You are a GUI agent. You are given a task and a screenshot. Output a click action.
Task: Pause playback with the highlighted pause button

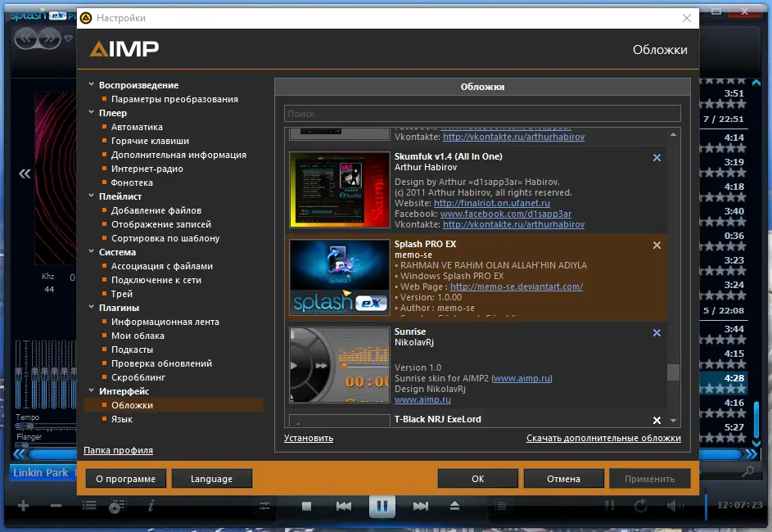(x=382, y=506)
